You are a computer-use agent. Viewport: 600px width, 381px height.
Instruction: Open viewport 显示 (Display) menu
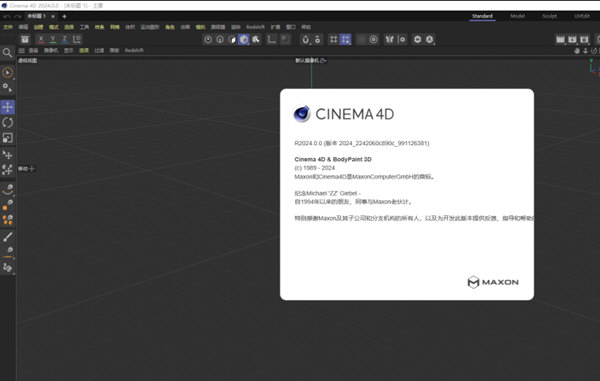pos(68,50)
